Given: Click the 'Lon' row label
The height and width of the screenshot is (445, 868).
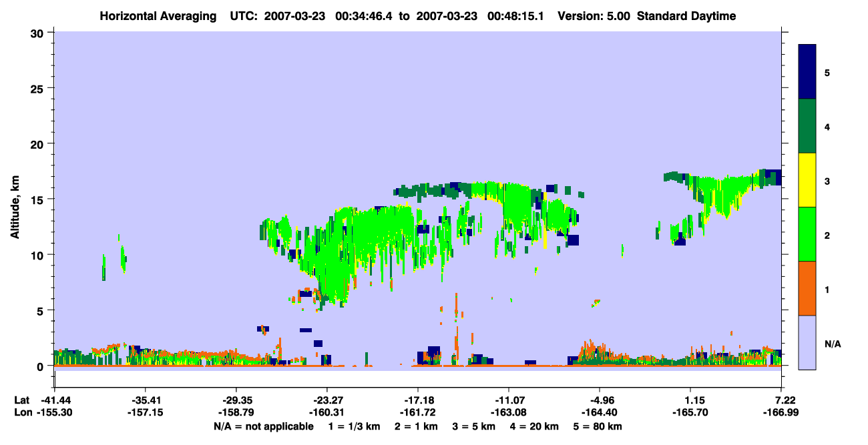Looking at the screenshot, I should tap(22, 413).
